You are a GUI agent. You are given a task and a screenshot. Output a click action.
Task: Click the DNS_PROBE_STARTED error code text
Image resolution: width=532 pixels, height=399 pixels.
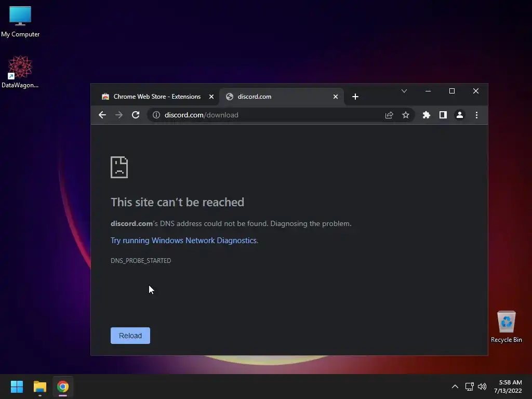click(141, 261)
